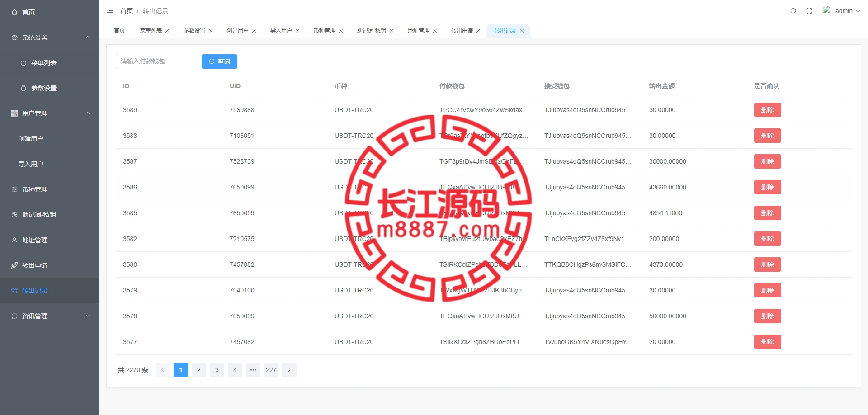This screenshot has width=868, height=415.
Task: Toggle fullscreen mode icon
Action: click(x=809, y=11)
